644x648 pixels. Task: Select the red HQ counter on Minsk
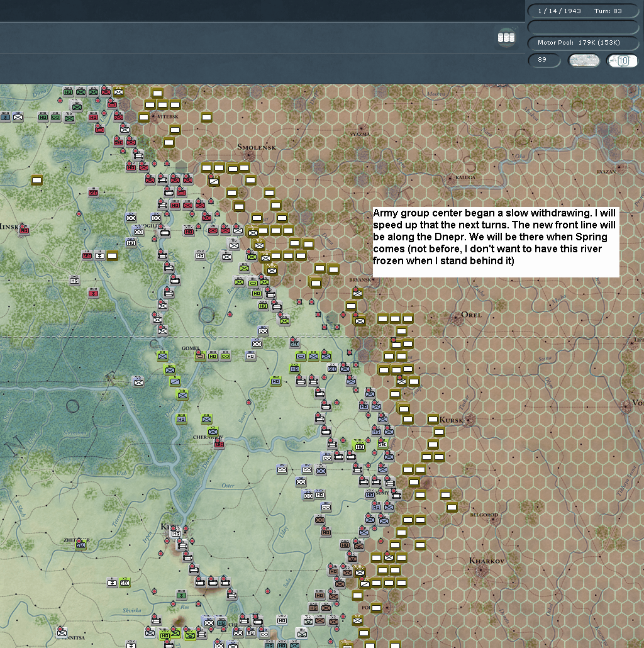pyautogui.click(x=24, y=230)
